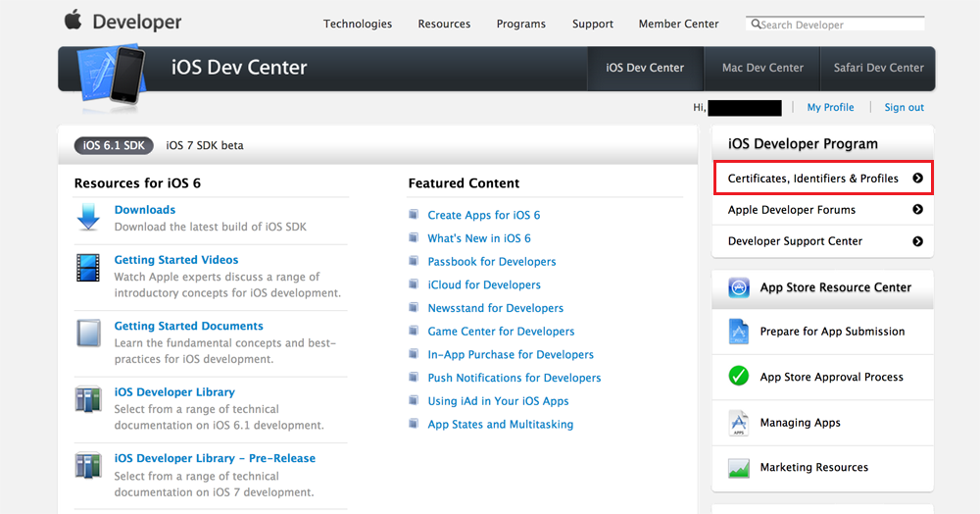Open the Programs menu
The height and width of the screenshot is (514, 980).
click(x=521, y=24)
